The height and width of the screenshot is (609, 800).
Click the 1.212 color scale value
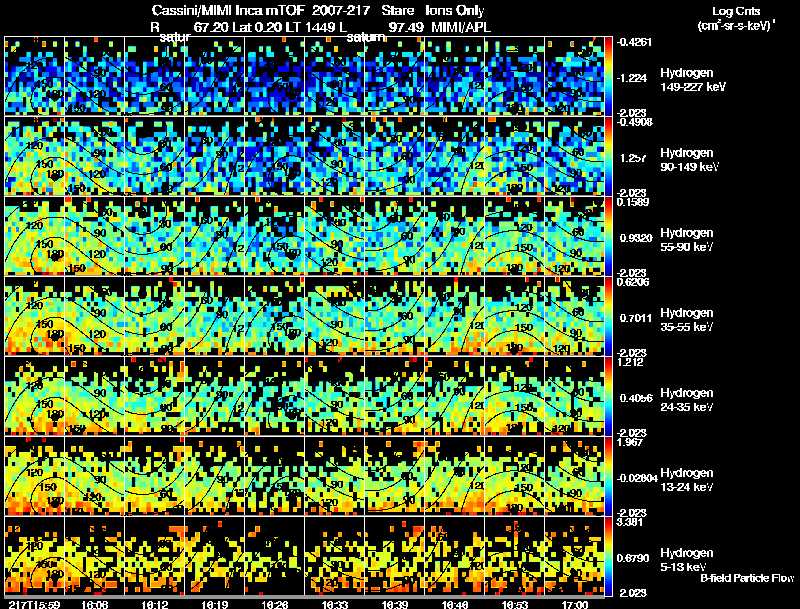[631, 362]
